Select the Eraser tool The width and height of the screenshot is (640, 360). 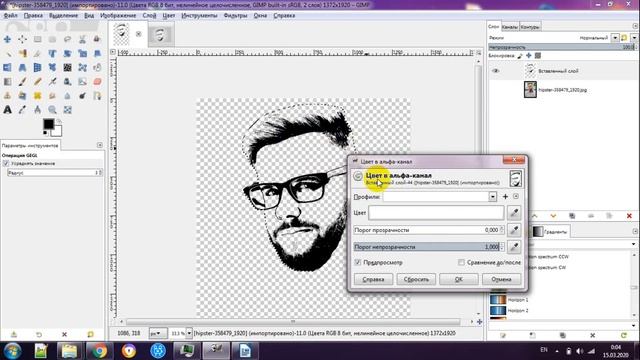[97, 82]
